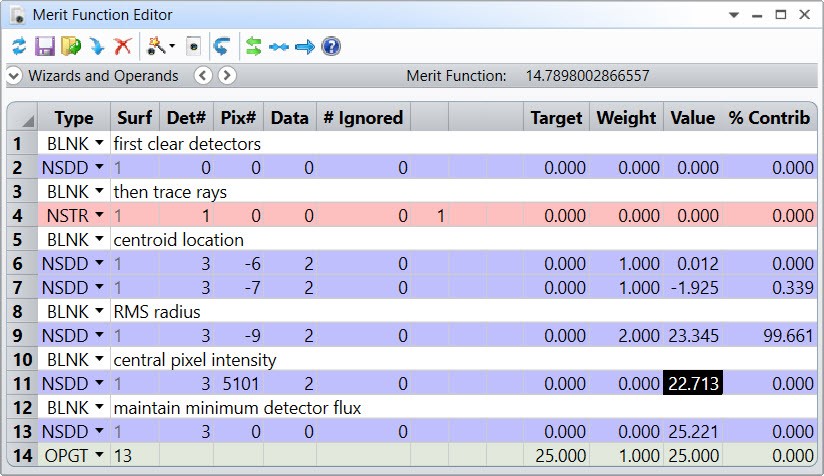The image size is (824, 476).
Task: Select row number 14 header
Action: point(22,455)
